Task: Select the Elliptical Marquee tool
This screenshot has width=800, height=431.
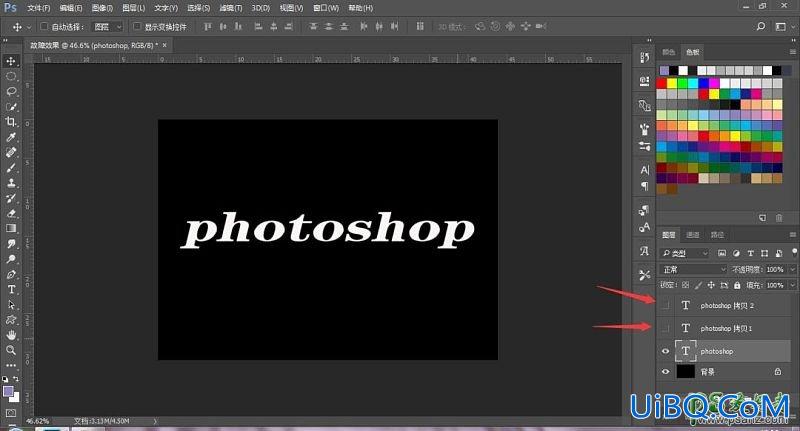Action: coord(11,77)
